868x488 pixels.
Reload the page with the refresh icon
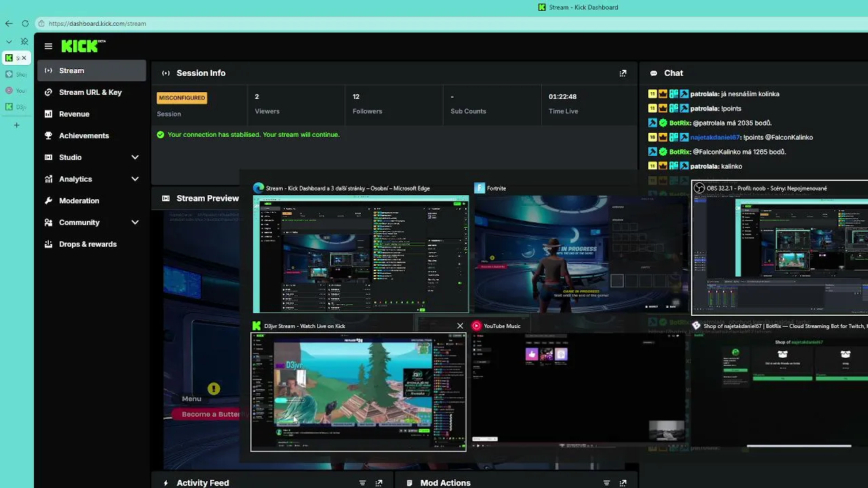25,24
